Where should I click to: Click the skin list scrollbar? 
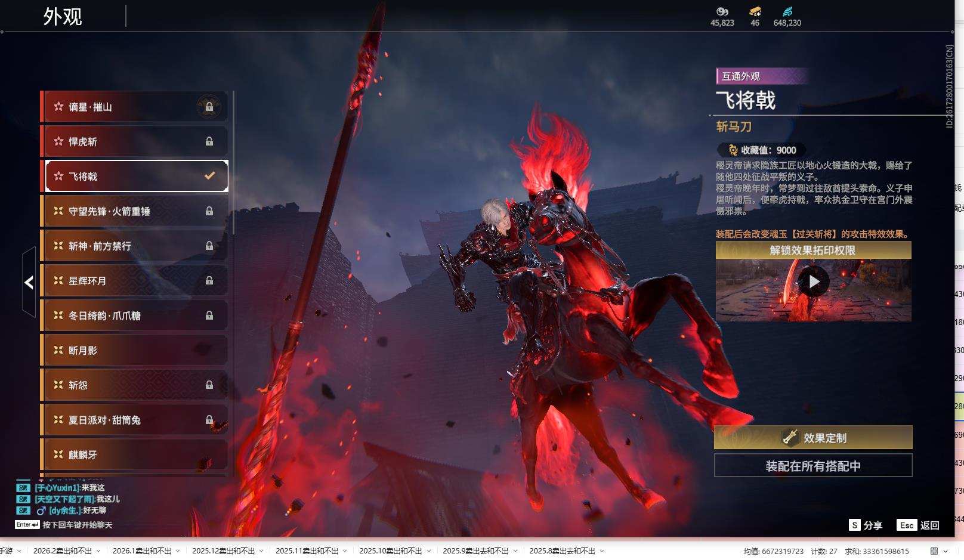coord(233,163)
